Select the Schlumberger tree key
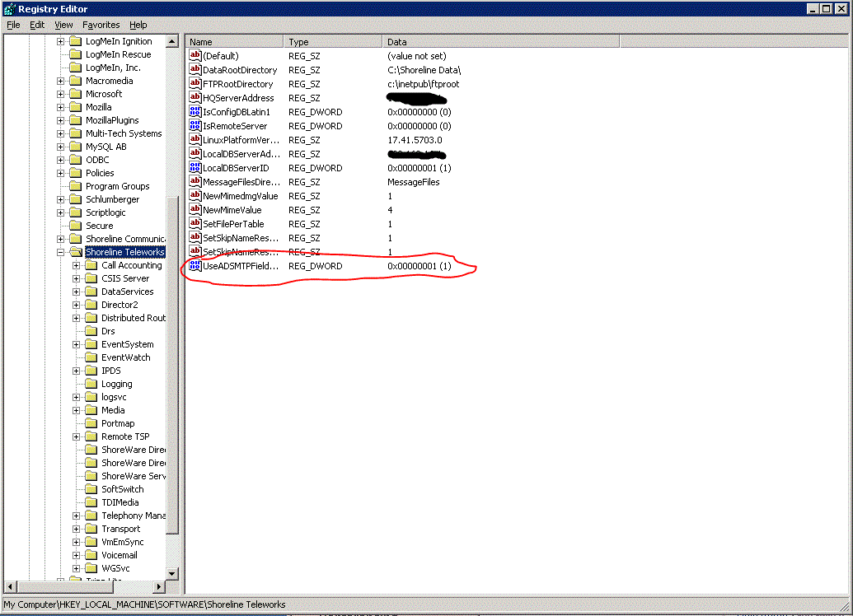 tap(112, 199)
